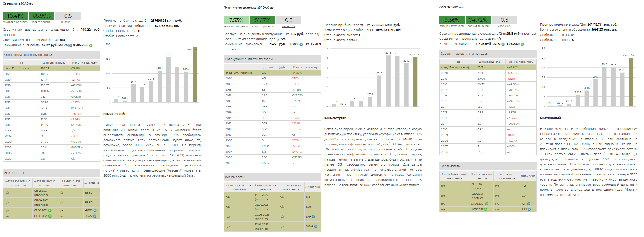Click blue badge after (1.38%) in Магнитогорск summary

tap(301, 44)
